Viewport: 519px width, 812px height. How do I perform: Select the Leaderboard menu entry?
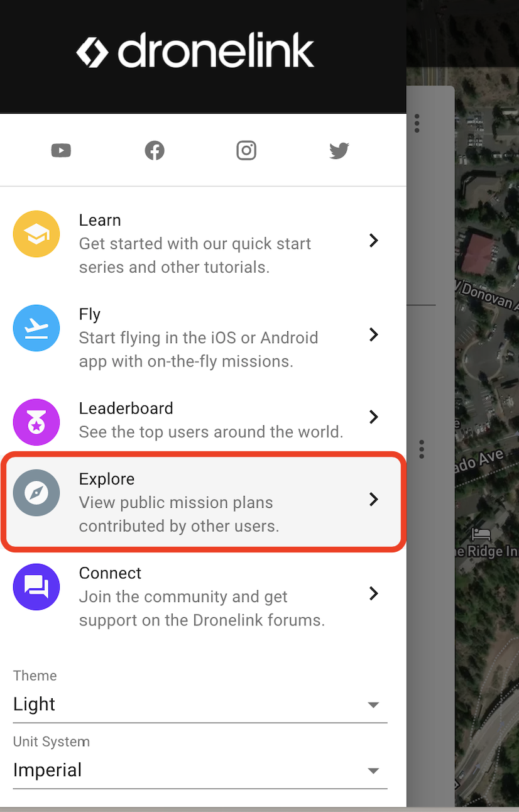coord(203,420)
